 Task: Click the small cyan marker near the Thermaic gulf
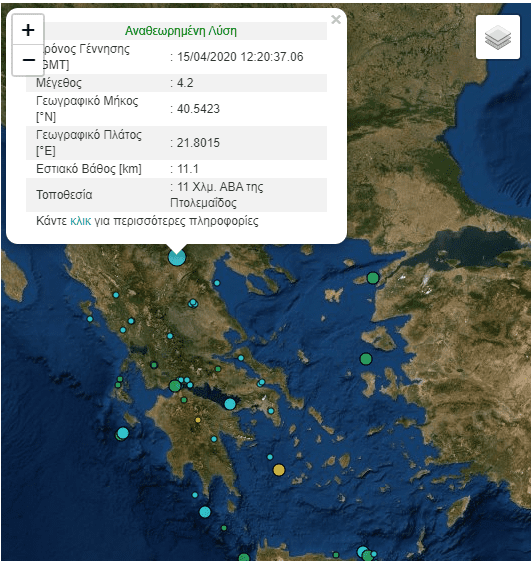coord(217,283)
